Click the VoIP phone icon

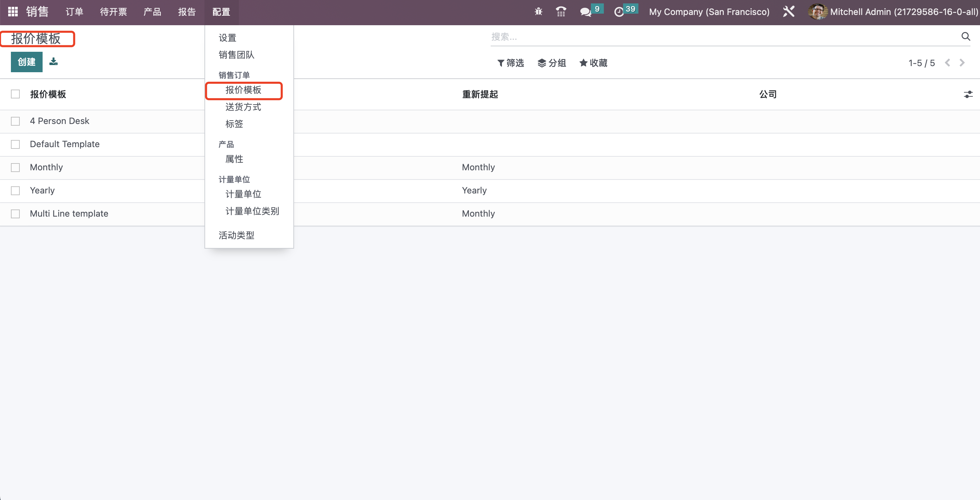[x=561, y=12]
